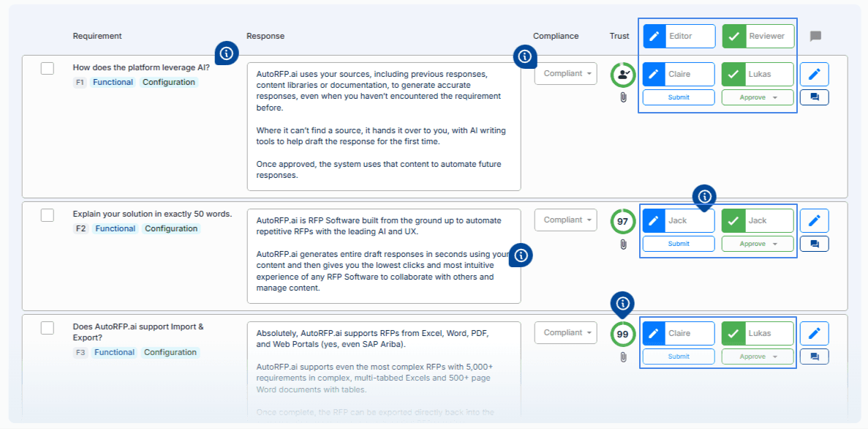
Task: Click the pencil edit button for row F3
Action: (815, 333)
